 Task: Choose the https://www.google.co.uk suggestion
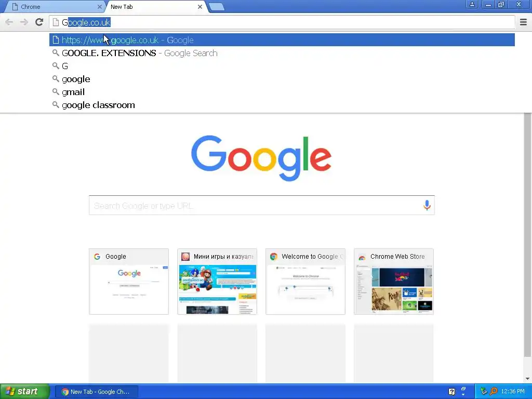282,40
